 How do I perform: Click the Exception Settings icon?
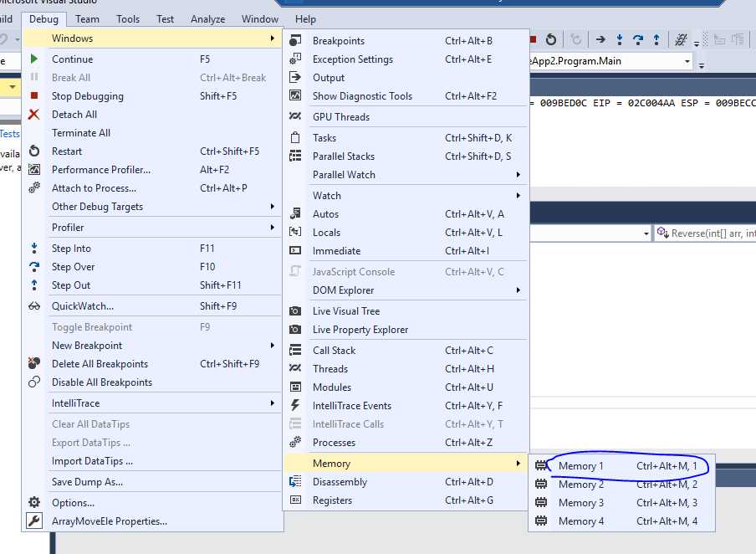pyautogui.click(x=295, y=59)
